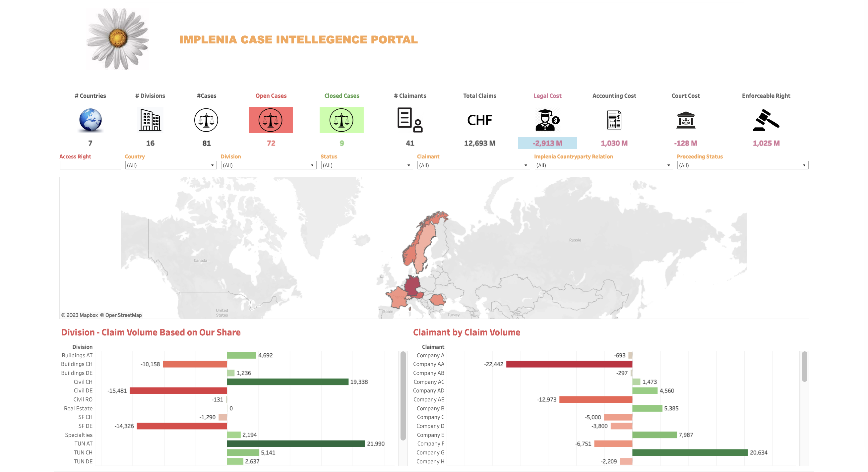868x472 pixels.
Task: Expand the Status filter dropdown
Action: click(367, 165)
